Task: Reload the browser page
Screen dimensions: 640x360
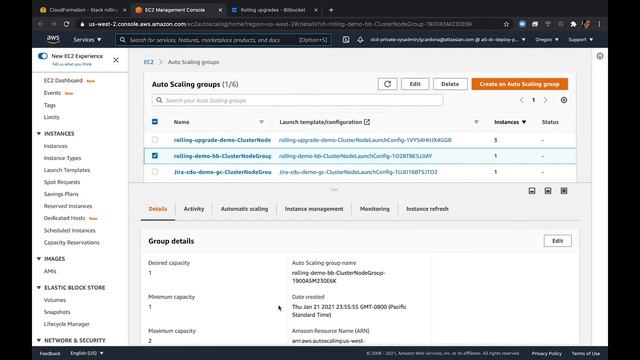Action: tap(67, 24)
